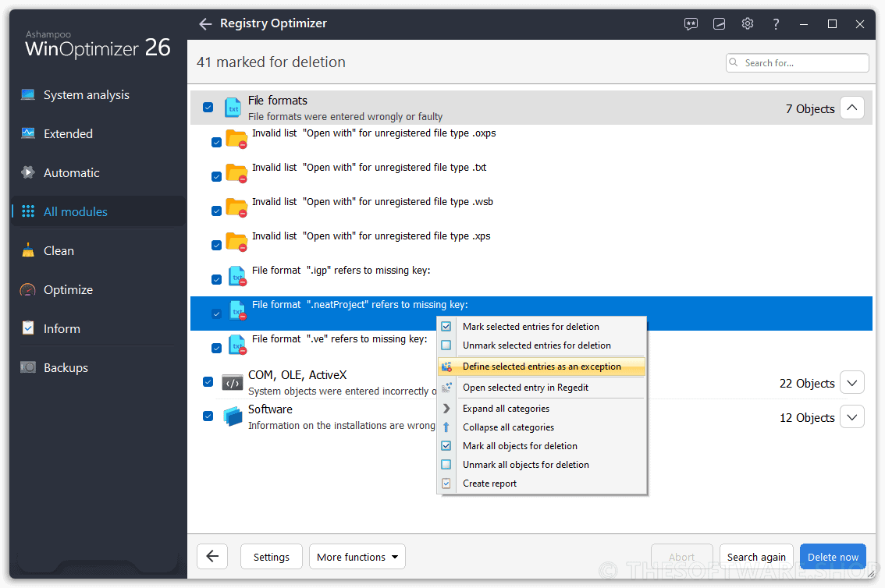Image resolution: width=885 pixels, height=588 pixels.
Task: Choose Expand all categories
Action: (x=542, y=408)
